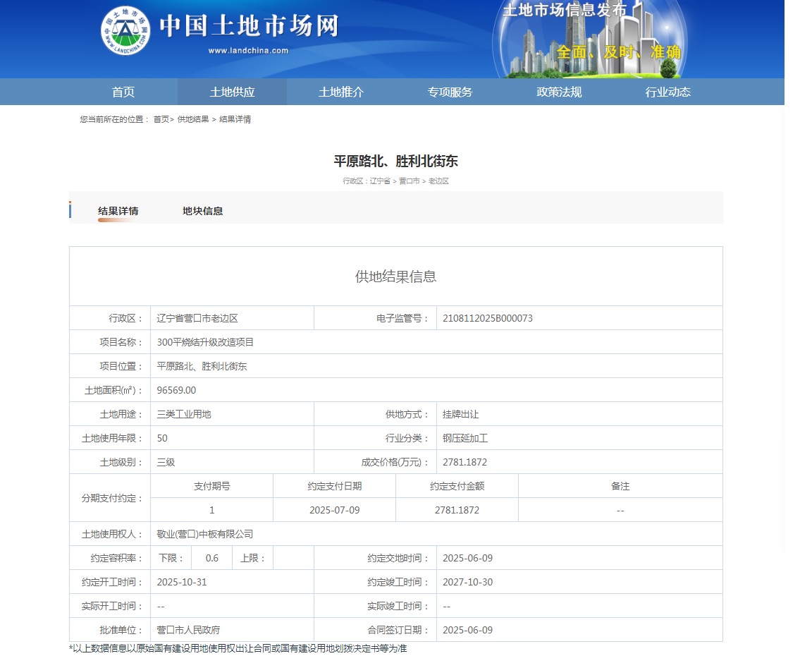Screen dimensions: 812x656
Task: Click the 约定支付金额 column header
Action: coord(457,486)
